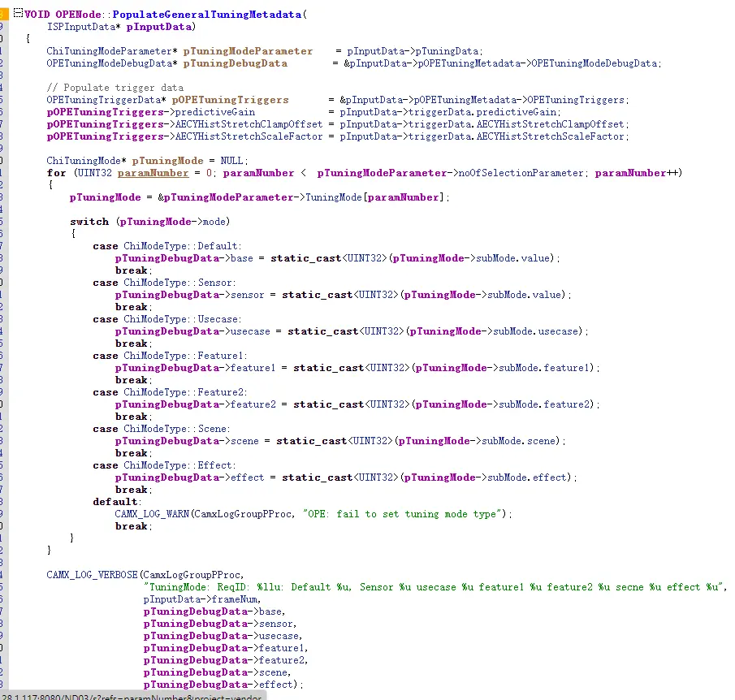Click the NULL value in pTuningMode declaration
Screen dimensions: 735x700
pos(231,161)
